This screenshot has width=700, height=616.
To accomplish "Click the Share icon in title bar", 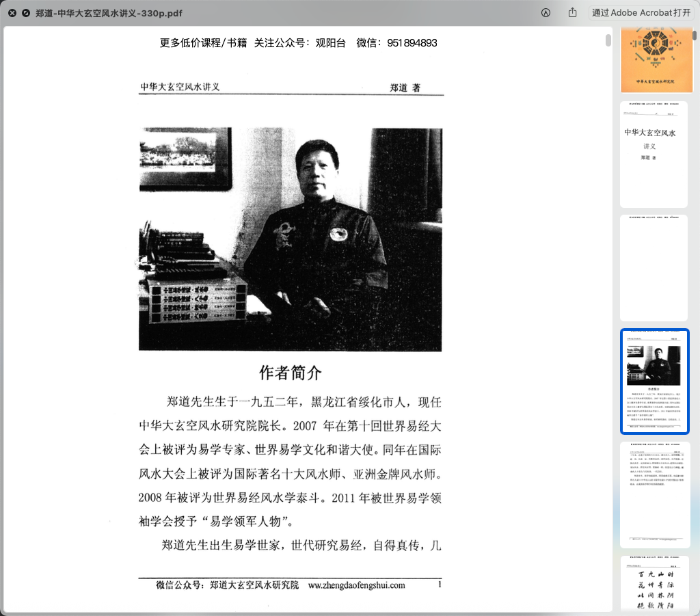I will [573, 13].
